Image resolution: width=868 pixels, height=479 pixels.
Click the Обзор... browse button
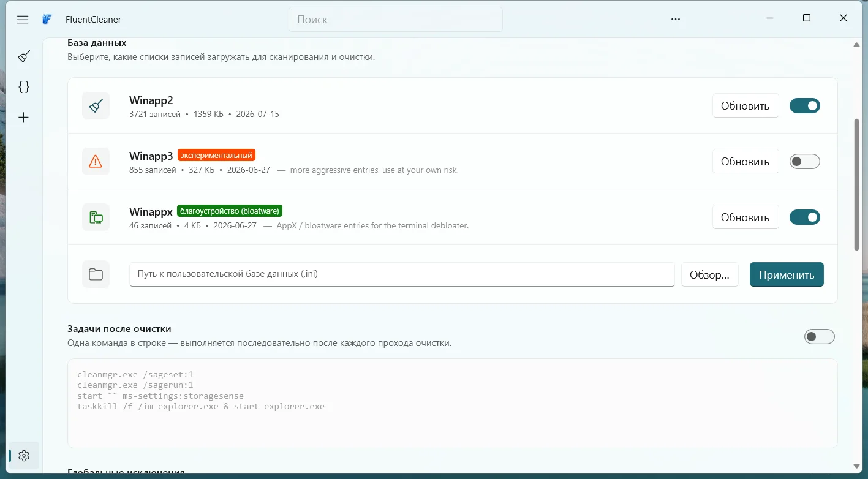click(x=710, y=274)
